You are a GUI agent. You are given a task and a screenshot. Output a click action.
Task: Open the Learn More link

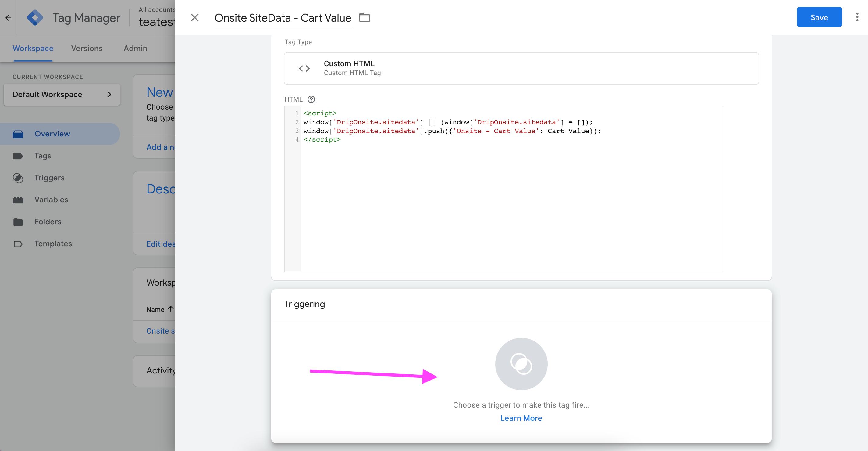click(x=521, y=418)
